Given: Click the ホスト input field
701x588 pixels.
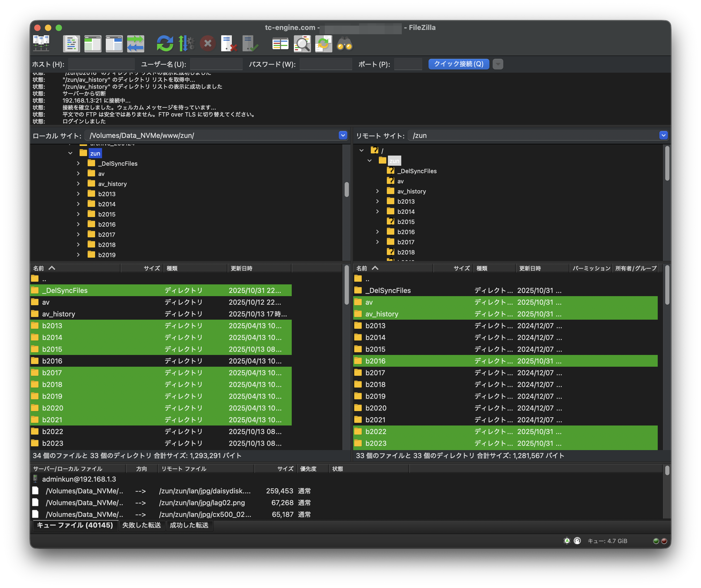Looking at the screenshot, I should pos(101,64).
